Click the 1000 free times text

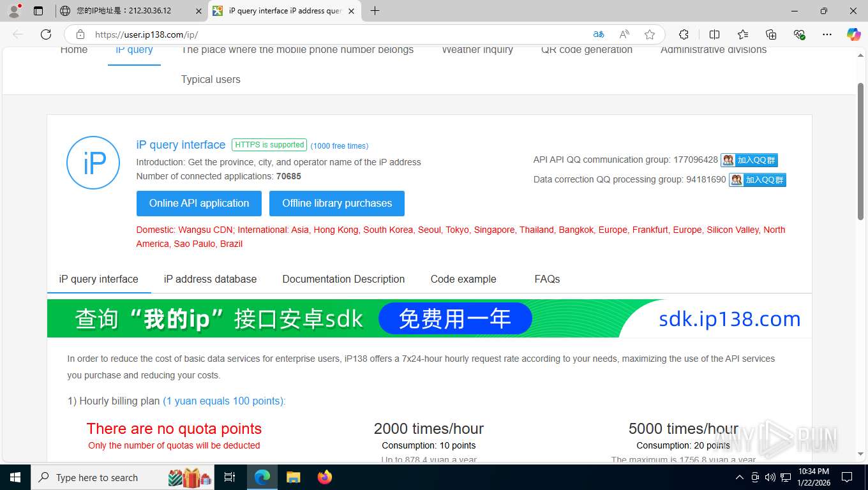point(340,146)
